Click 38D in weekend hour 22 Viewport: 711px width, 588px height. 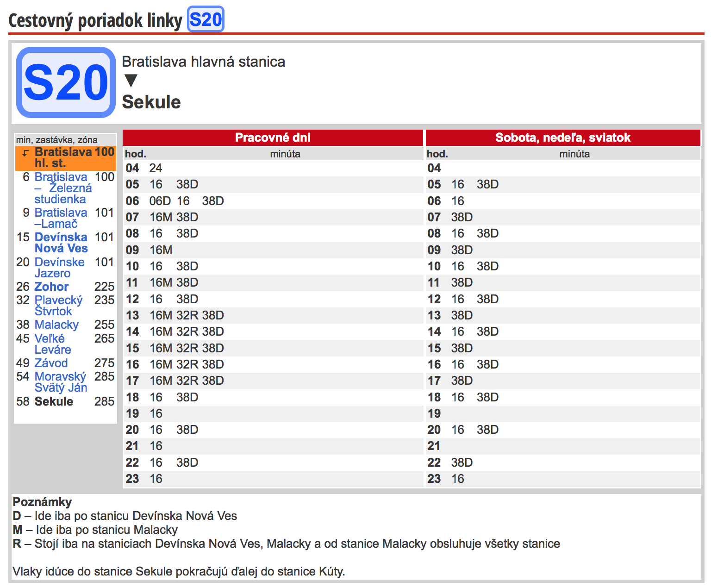click(462, 463)
